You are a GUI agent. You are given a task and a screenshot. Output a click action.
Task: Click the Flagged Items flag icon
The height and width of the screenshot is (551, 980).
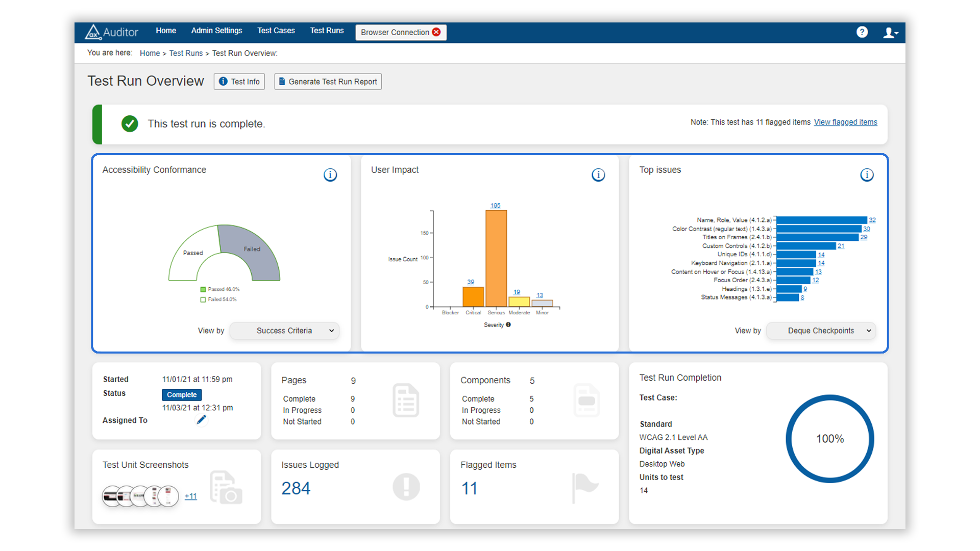[x=585, y=488]
